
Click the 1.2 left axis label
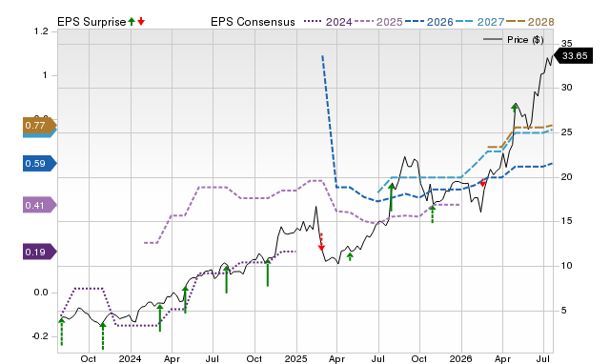[x=41, y=31]
